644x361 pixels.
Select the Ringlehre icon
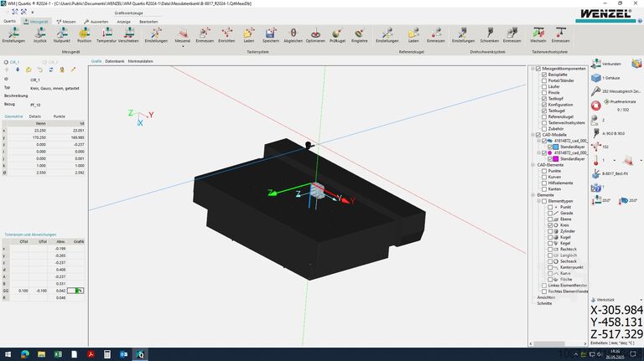[x=360, y=35]
